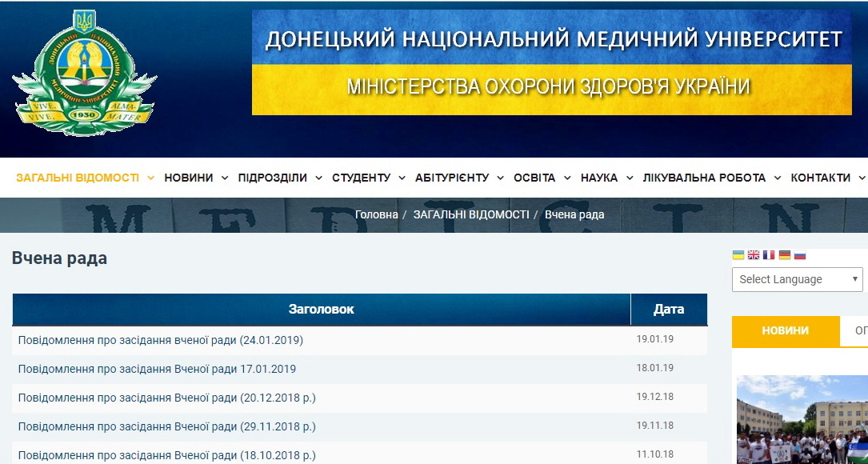The width and height of the screenshot is (868, 464).
Task: Click the date cell 19.11.18
Action: pos(655,426)
